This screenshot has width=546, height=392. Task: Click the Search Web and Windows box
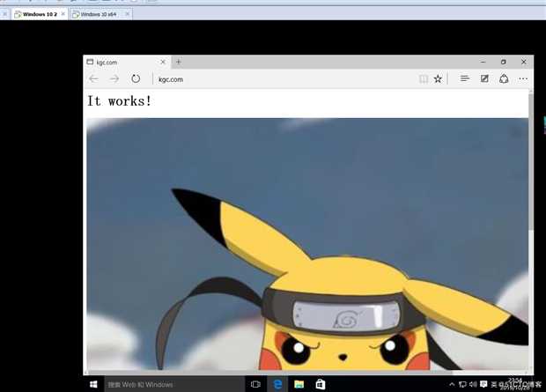174,384
